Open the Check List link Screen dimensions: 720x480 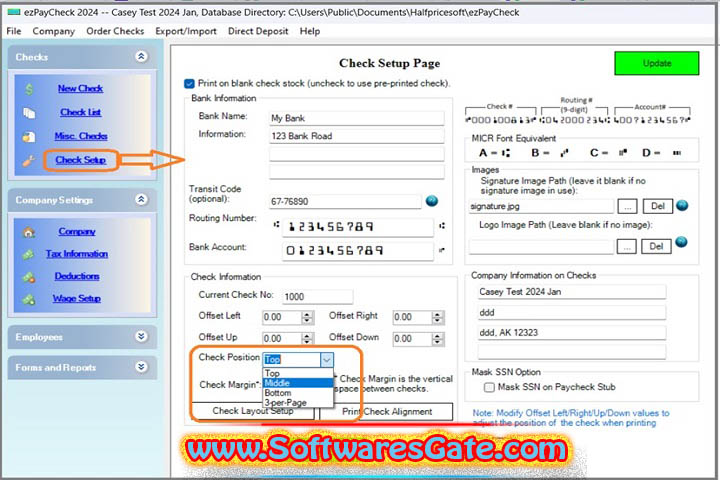[x=80, y=112]
